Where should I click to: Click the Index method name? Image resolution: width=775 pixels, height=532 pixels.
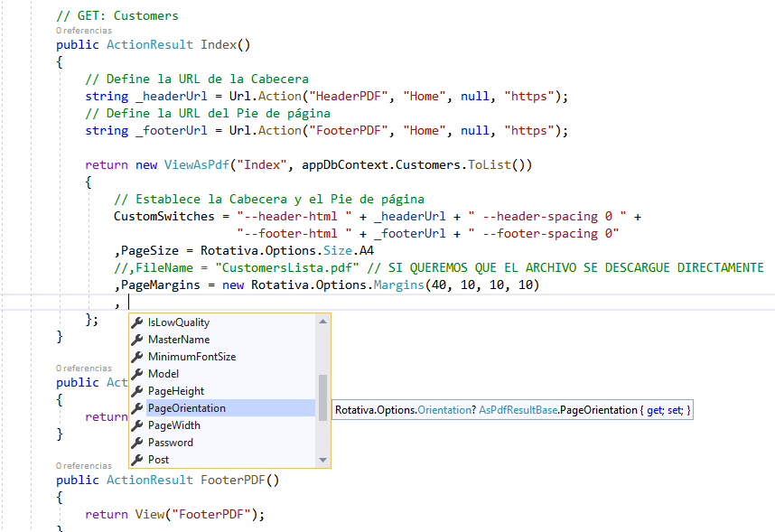[x=219, y=44]
